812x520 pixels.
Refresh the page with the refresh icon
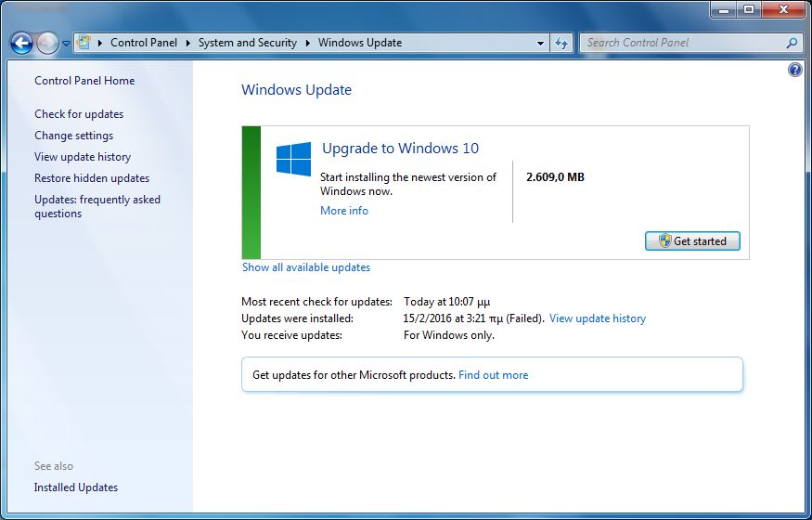[x=561, y=43]
